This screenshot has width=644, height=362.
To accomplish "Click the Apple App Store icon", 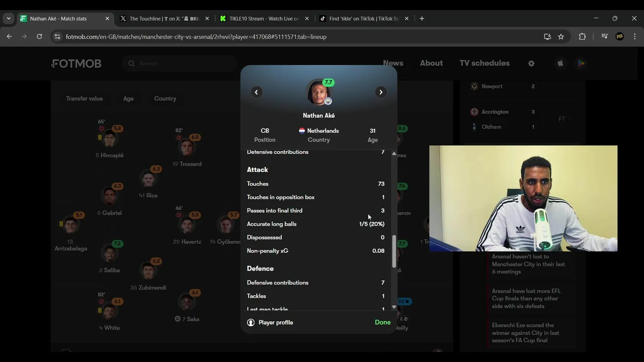I will (x=560, y=63).
